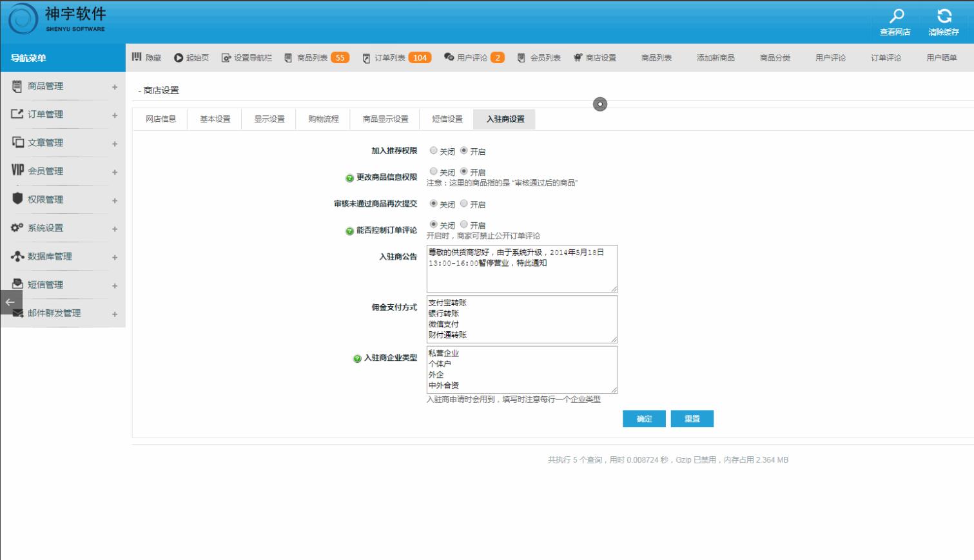
Task: Switch to the 基本设置 tab
Action: tap(215, 119)
